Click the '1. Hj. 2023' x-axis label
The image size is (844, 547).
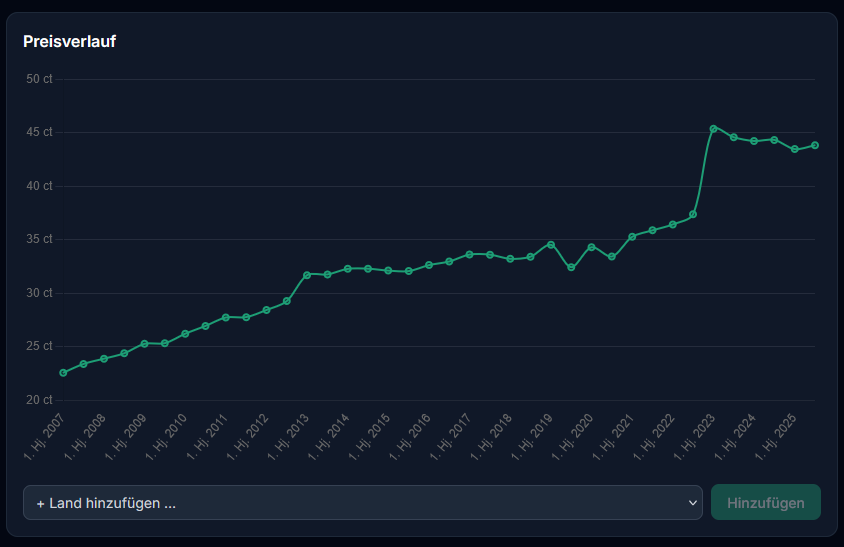point(694,437)
